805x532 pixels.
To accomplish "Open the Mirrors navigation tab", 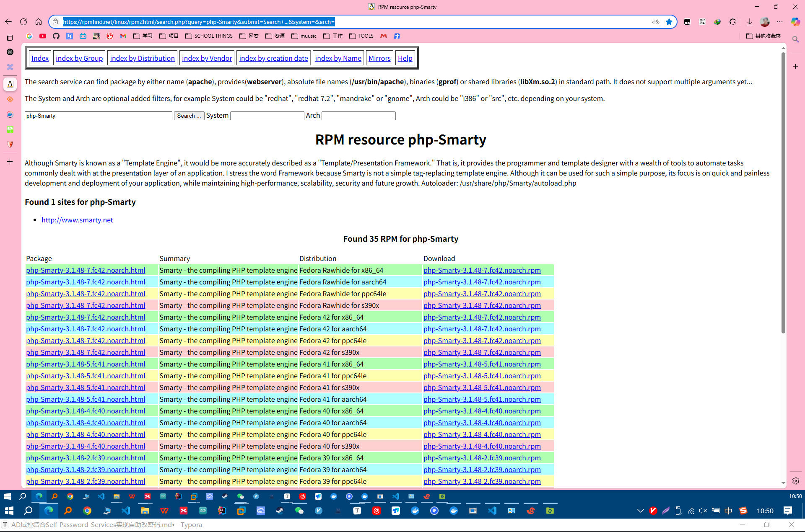I will [x=379, y=58].
